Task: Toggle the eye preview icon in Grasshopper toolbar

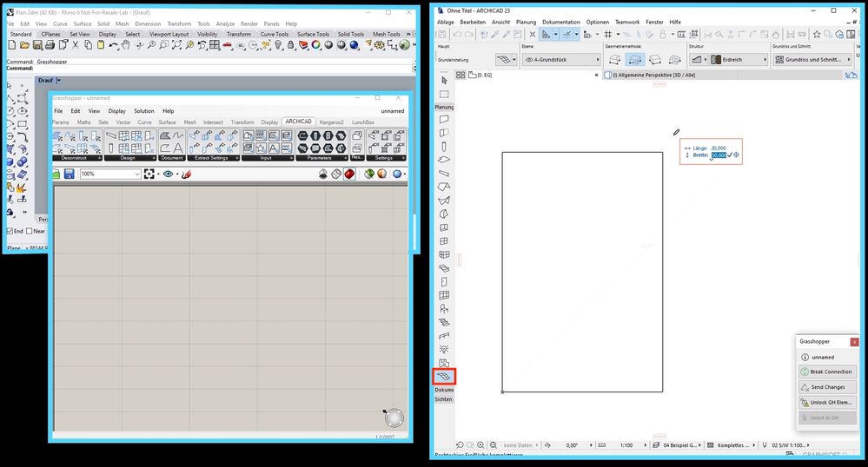Action: tap(169, 174)
